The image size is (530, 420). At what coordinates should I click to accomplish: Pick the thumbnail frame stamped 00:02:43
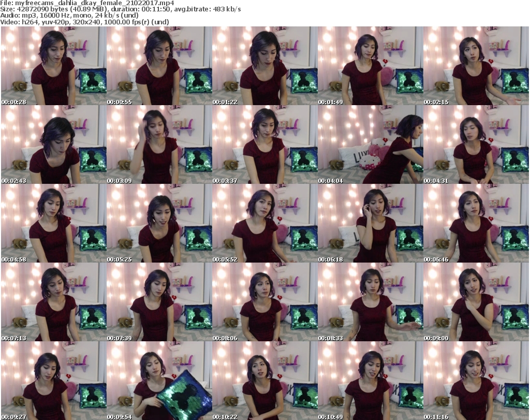click(x=54, y=144)
